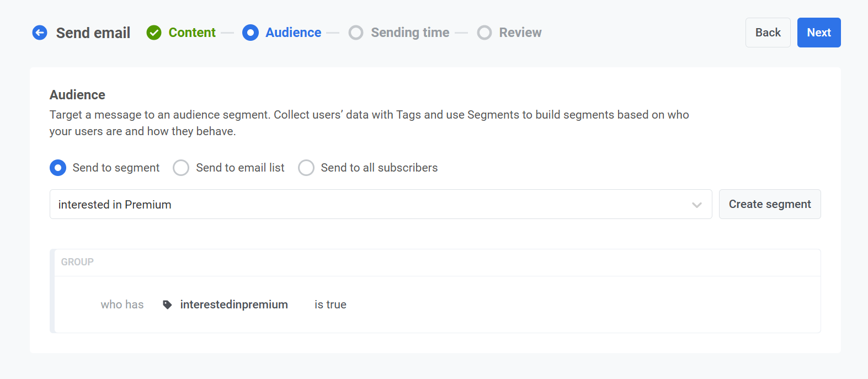Switch to the Sending time step
Image resolution: width=868 pixels, height=379 pixels.
coord(409,33)
